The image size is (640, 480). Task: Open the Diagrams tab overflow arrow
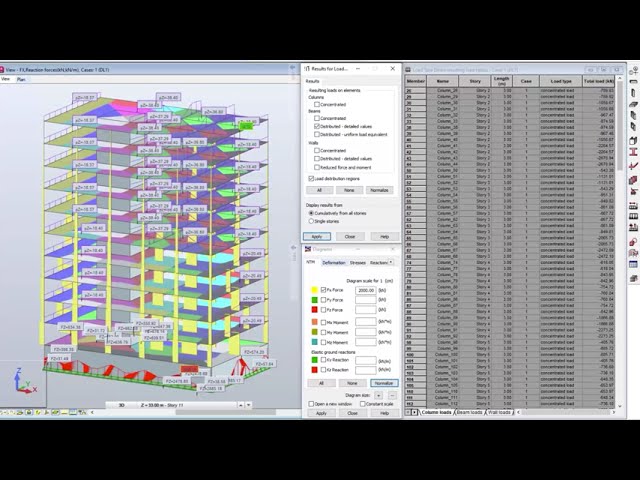coord(391,262)
